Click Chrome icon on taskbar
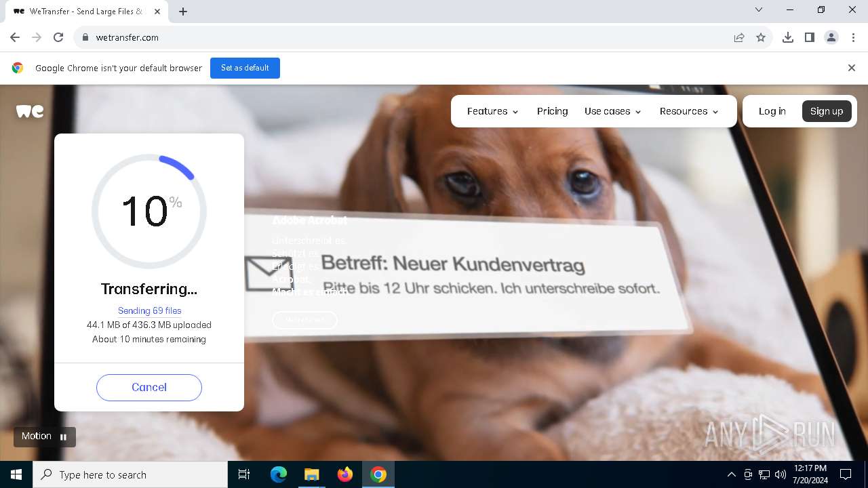 378,474
